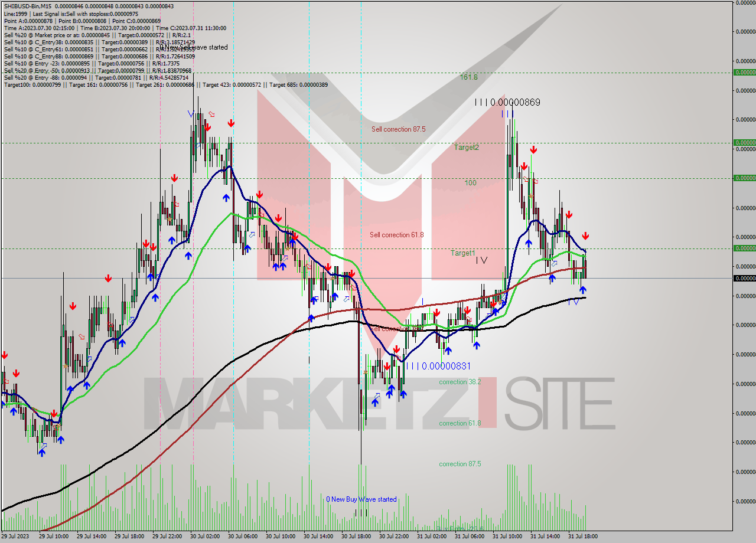Select the 'New Sell wave started' label
Viewport: 756px width, 543px height.
193,47
